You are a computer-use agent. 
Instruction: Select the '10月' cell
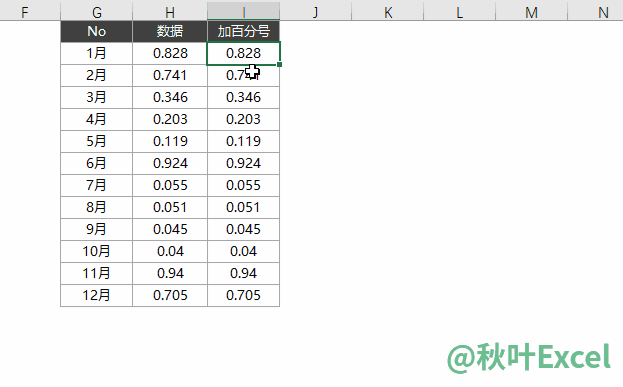(97, 251)
